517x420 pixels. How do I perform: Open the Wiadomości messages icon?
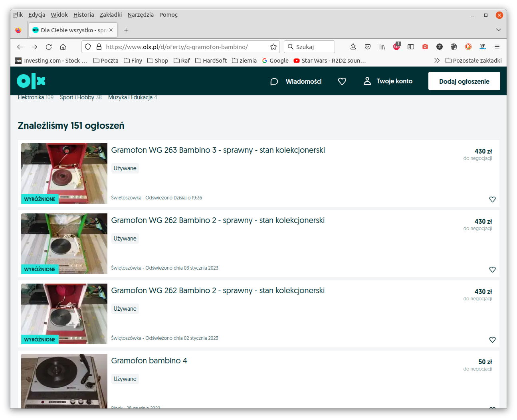[x=274, y=81]
